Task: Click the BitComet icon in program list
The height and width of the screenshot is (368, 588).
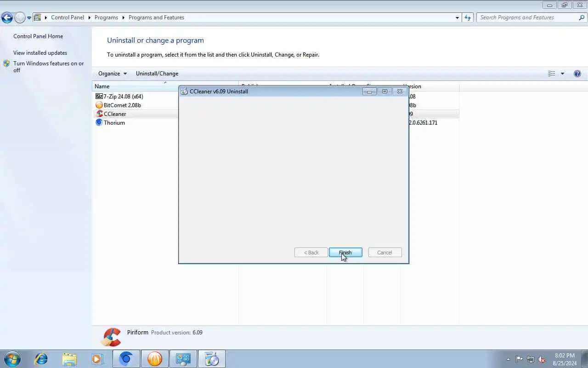Action: click(99, 105)
